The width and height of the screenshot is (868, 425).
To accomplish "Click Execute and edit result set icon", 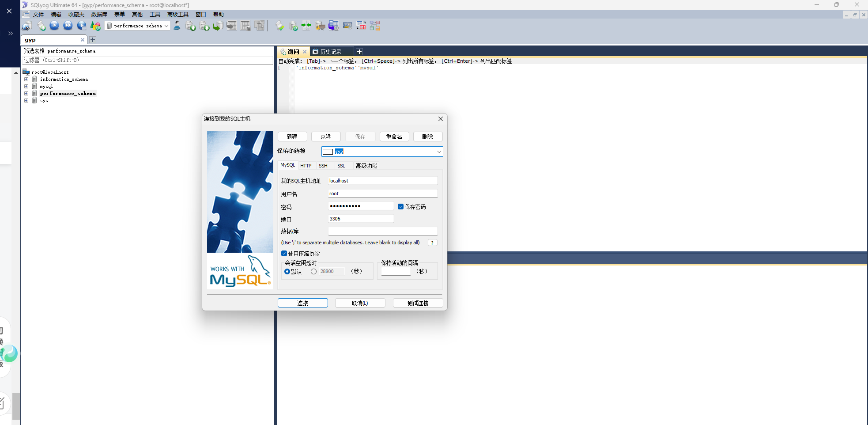I will click(x=81, y=26).
